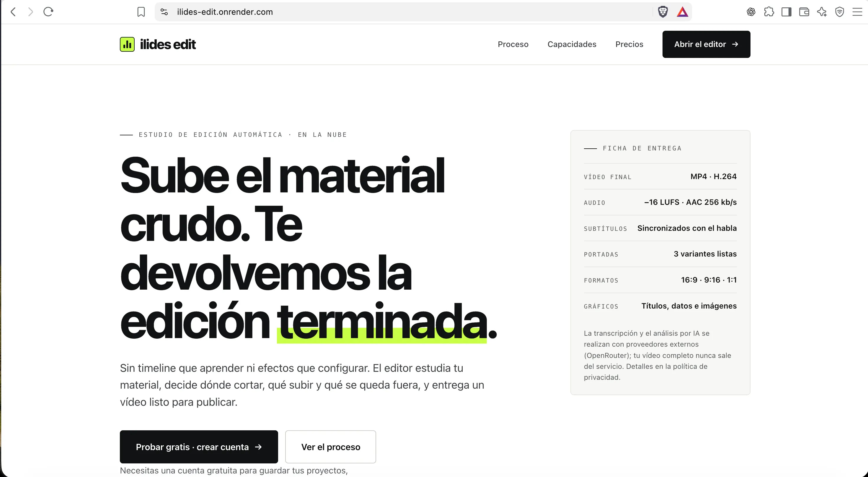Focus the address bar URL ilides-edit.onrender.com
This screenshot has width=868, height=477.
point(225,12)
